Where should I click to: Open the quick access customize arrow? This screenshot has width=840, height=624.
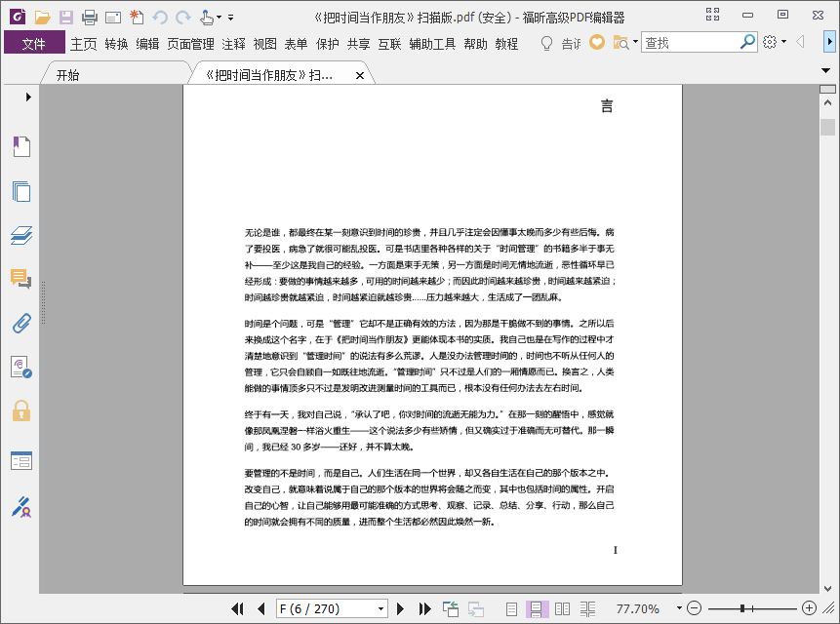231,18
